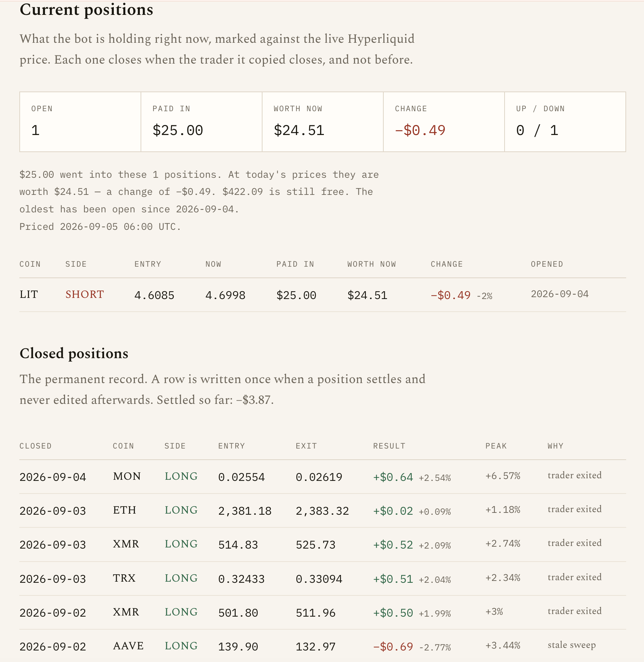Click the WHY column header
Viewport: 644px width, 662px height.
(556, 446)
